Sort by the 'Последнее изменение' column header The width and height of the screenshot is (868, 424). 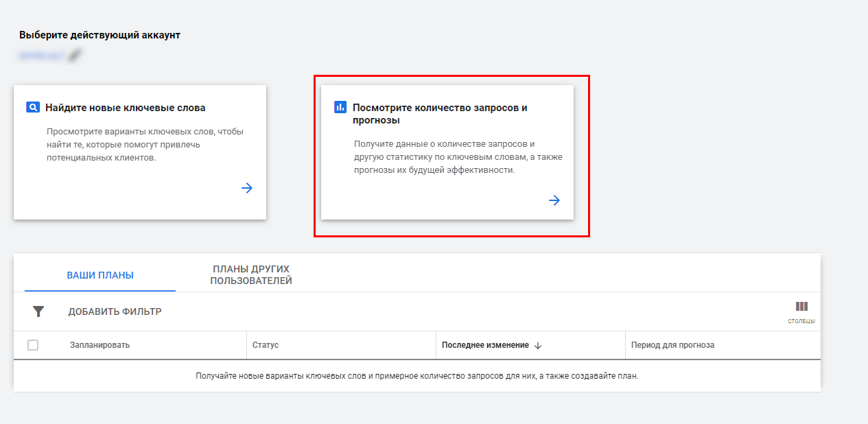(x=485, y=345)
